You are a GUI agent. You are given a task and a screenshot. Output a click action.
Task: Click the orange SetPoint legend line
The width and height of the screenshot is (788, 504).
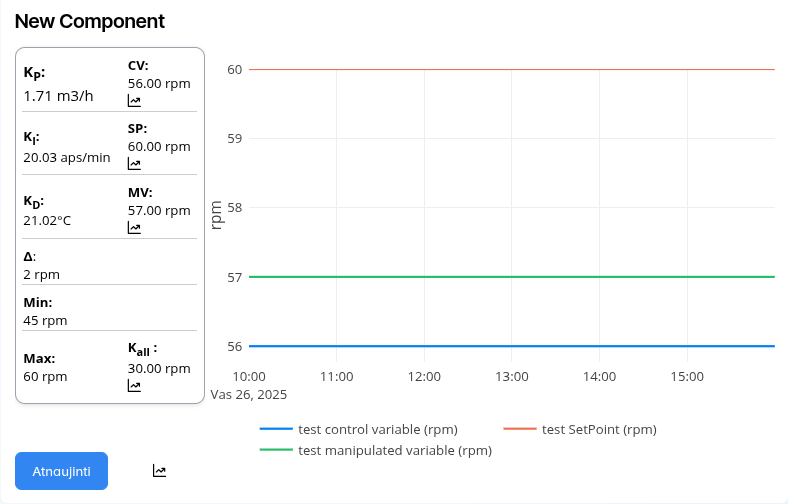point(519,429)
